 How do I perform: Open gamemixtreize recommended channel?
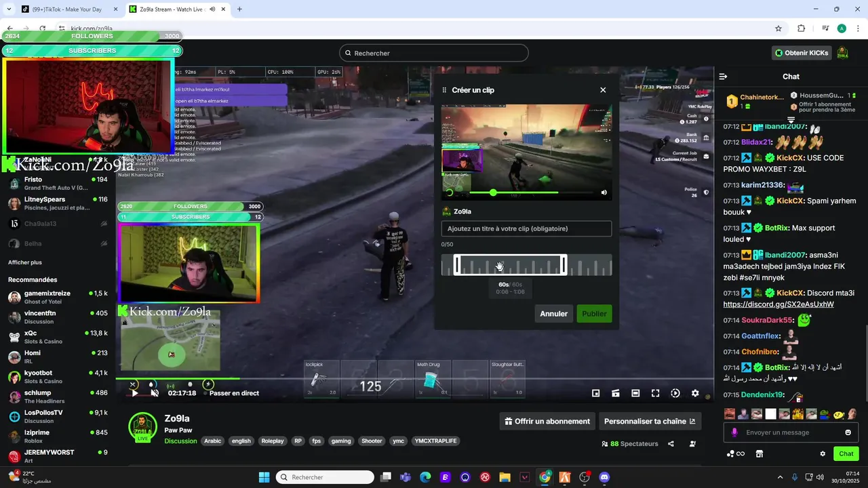(58, 298)
